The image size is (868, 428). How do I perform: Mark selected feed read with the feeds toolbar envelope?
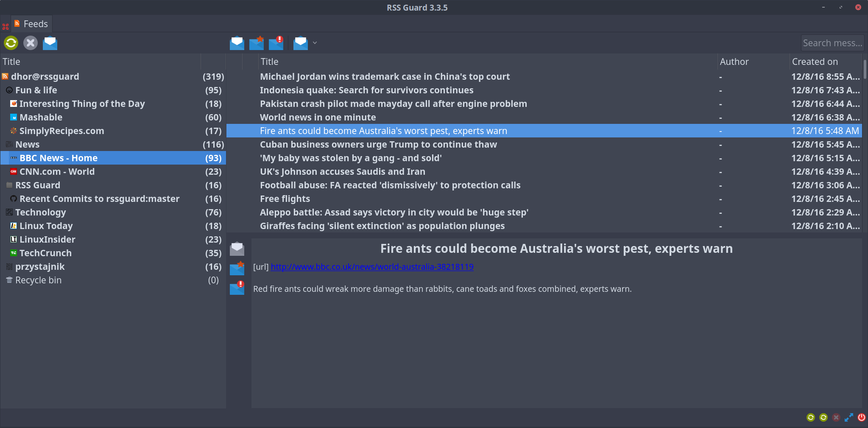point(50,43)
